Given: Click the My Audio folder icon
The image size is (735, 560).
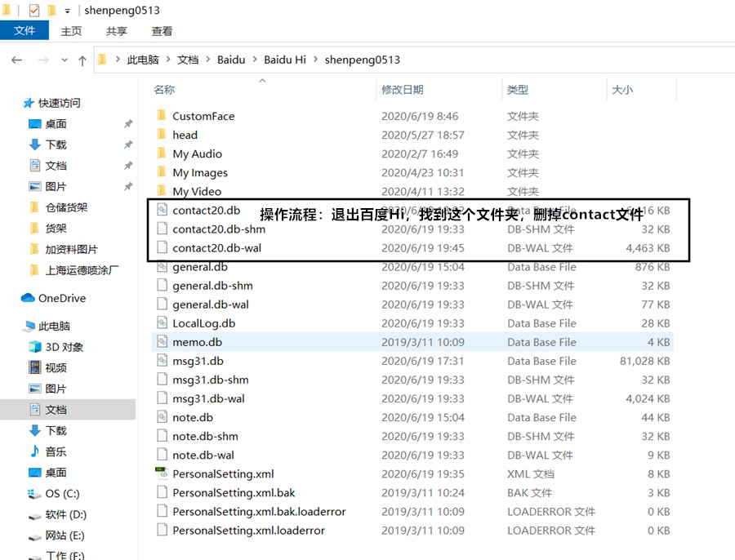Looking at the screenshot, I should pos(161,153).
